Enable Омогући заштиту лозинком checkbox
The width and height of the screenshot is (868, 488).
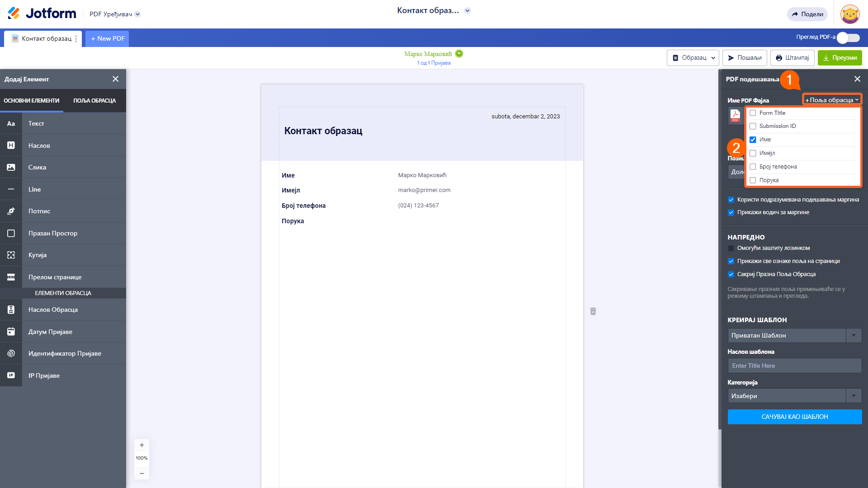[731, 248]
